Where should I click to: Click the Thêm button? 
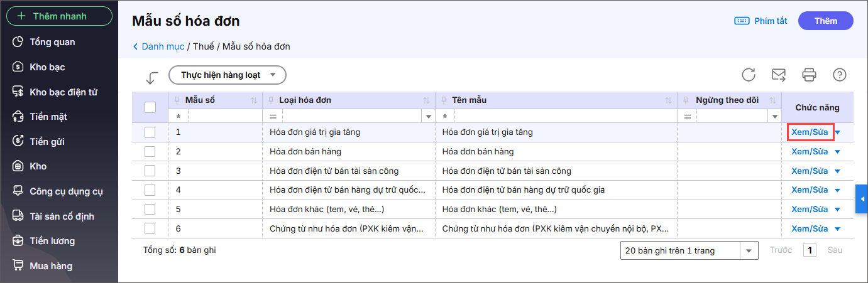[x=825, y=21]
